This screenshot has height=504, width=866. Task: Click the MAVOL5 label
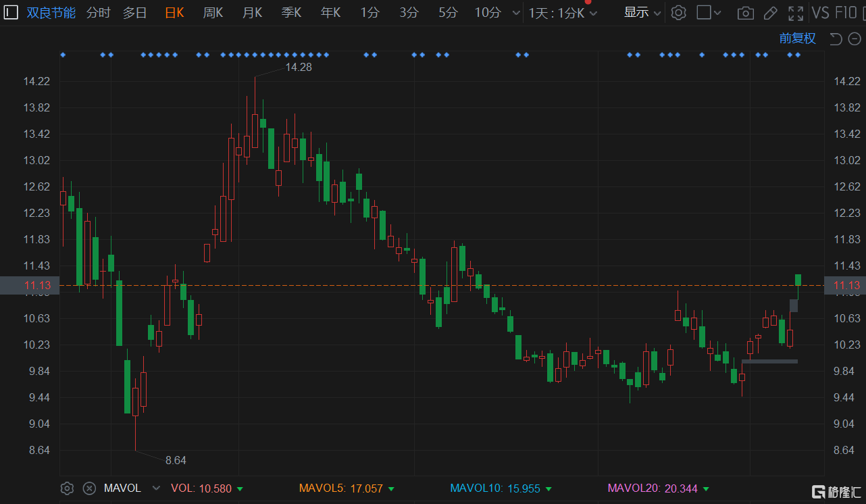click(322, 488)
